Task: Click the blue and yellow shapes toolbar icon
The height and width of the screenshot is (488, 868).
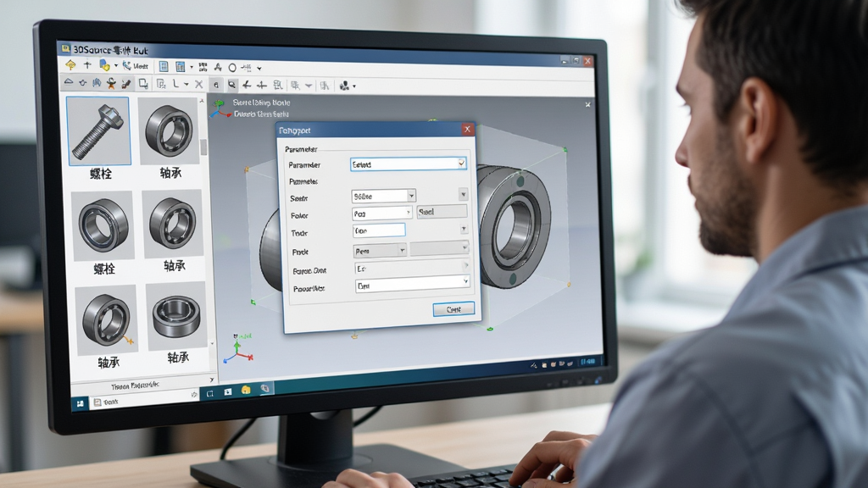Action: coord(104,65)
